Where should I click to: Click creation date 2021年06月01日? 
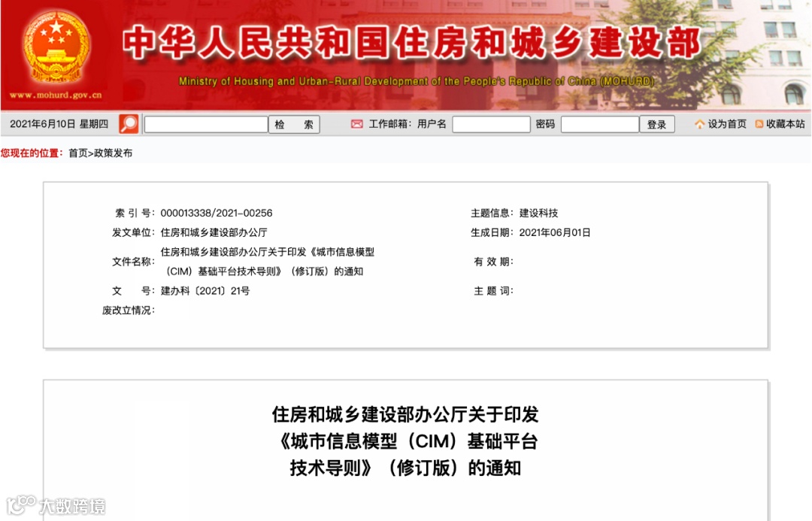(x=555, y=232)
